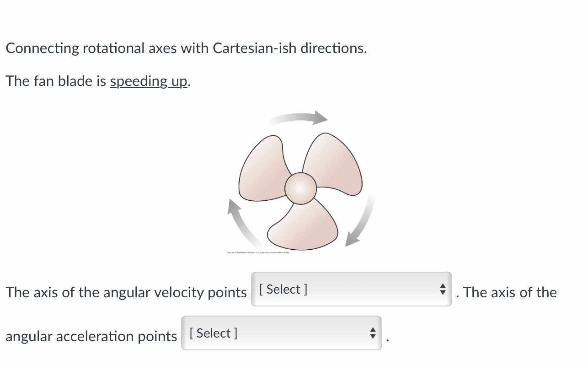588x365 pixels.
Task: Click the '[ Select ]' placeholder text in second box
Action: (213, 333)
